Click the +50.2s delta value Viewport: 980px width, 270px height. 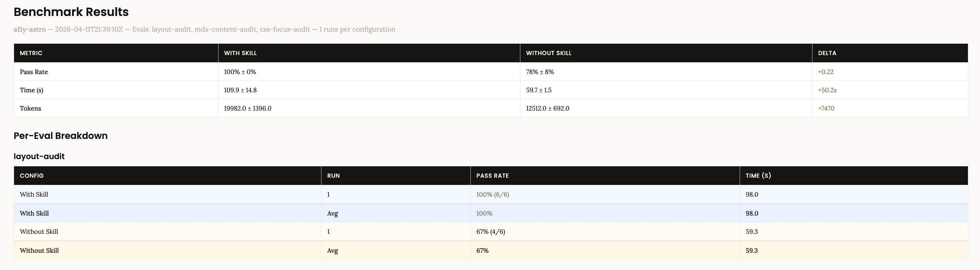pos(827,90)
